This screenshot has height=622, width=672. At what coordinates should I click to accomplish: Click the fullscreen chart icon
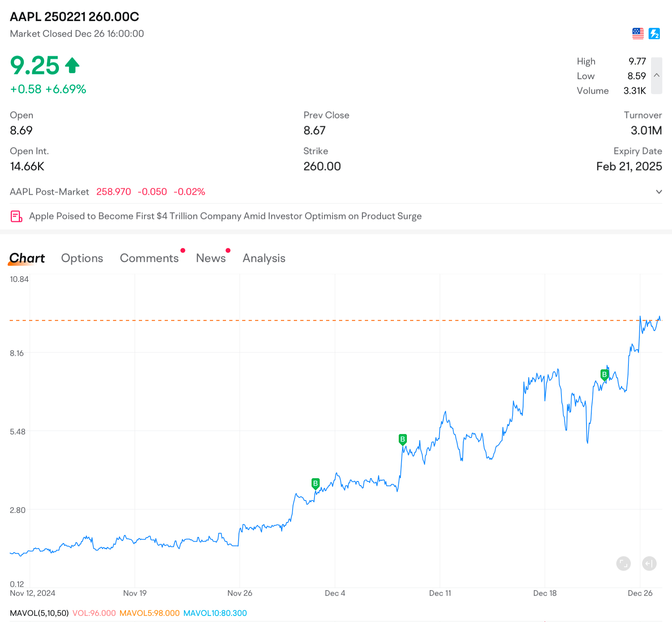point(624,563)
